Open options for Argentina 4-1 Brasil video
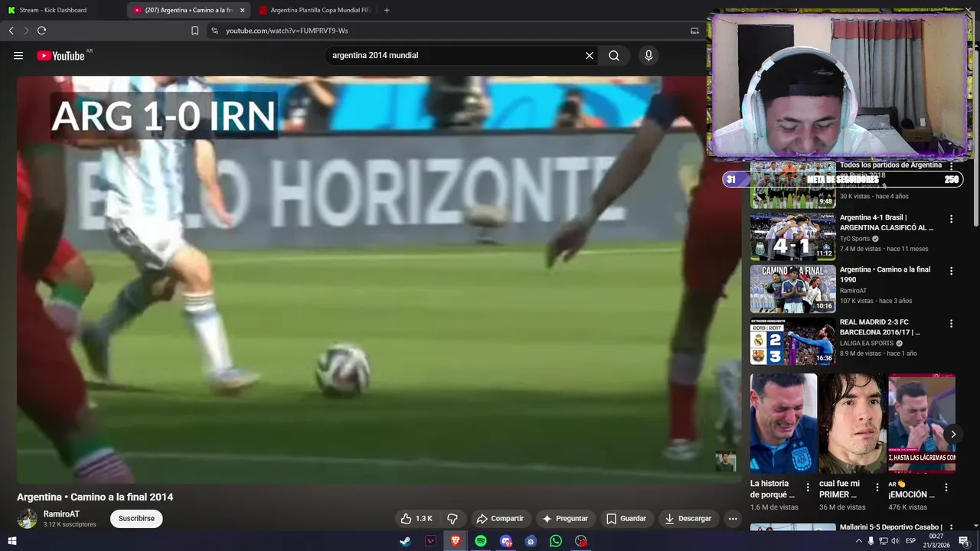The width and height of the screenshot is (980, 551). pyautogui.click(x=952, y=219)
